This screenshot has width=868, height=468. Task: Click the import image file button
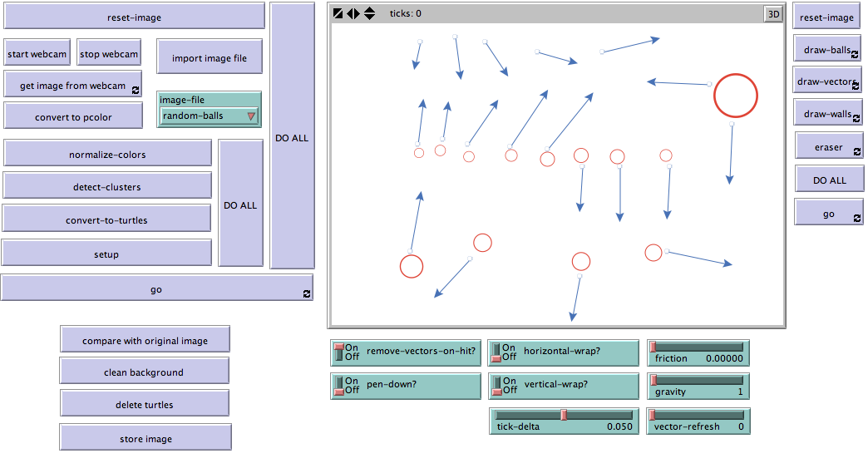pos(210,58)
